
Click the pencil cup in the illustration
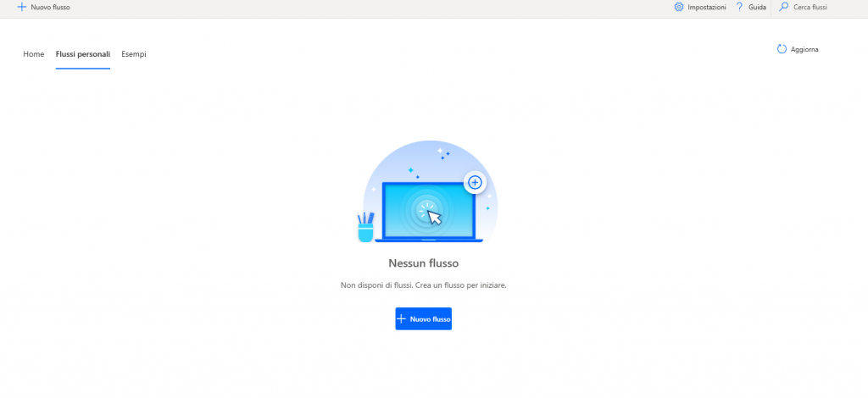click(x=365, y=227)
